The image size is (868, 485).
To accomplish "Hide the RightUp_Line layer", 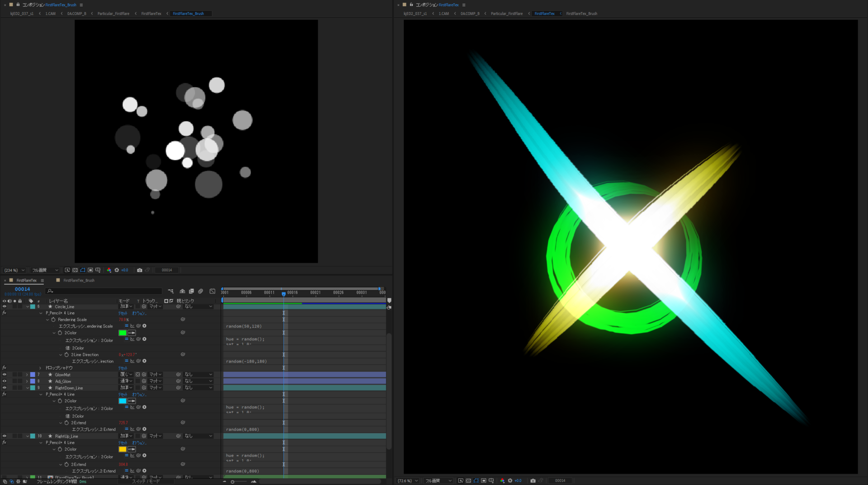I will (5, 436).
